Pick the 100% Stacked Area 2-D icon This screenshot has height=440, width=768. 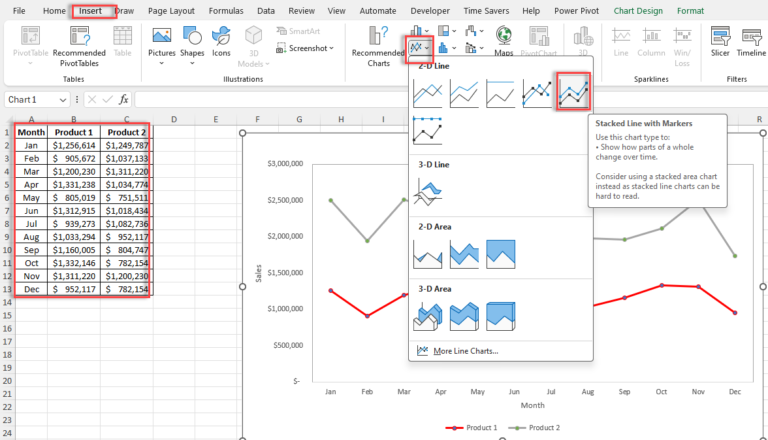click(501, 254)
